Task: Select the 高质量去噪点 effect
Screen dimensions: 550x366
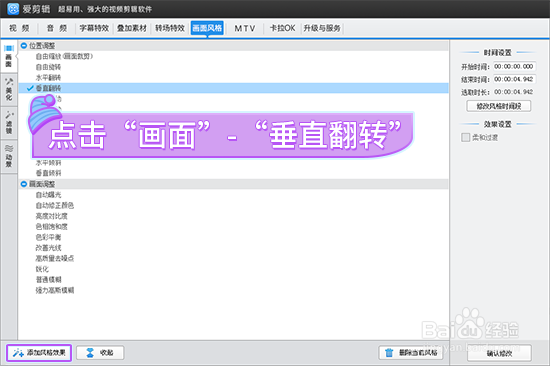Action: pyautogui.click(x=55, y=258)
